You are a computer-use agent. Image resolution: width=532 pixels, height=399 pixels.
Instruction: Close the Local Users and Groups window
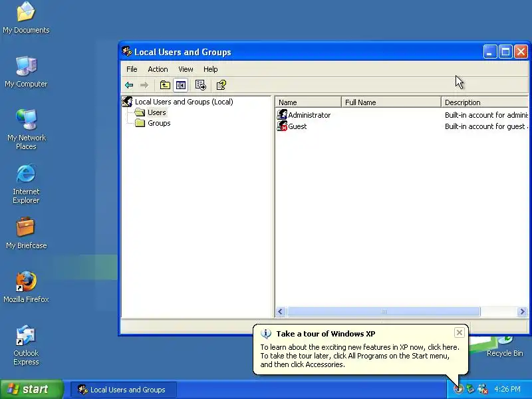pos(521,52)
